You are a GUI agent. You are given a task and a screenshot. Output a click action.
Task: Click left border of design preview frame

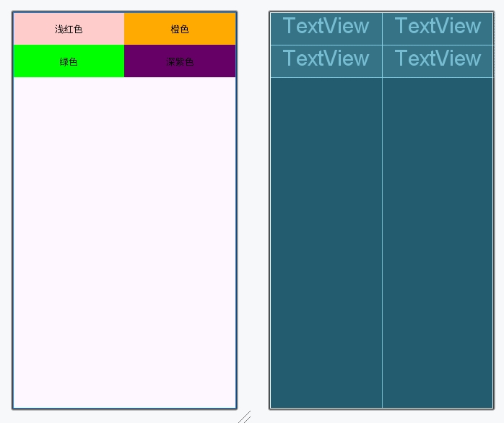point(12,217)
